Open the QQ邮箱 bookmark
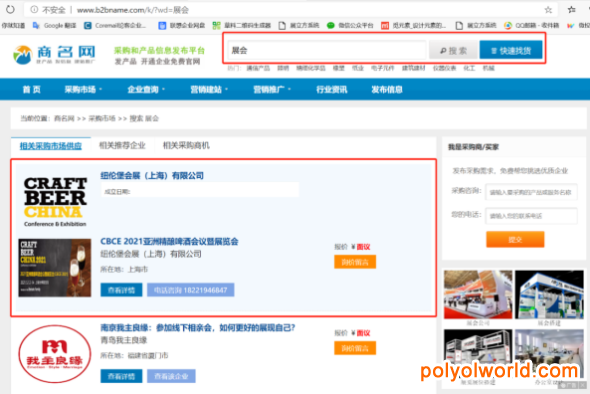Screen dimensions: 590x394 point(531,26)
